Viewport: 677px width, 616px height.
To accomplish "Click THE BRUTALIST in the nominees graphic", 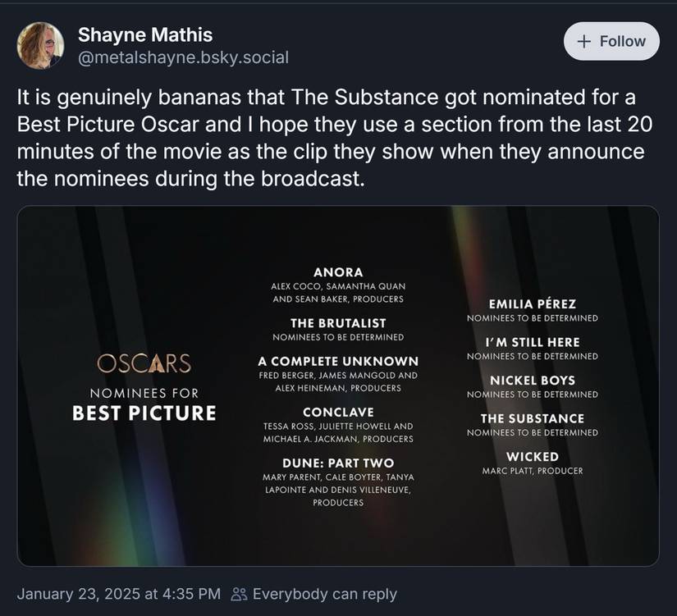I will [x=339, y=322].
